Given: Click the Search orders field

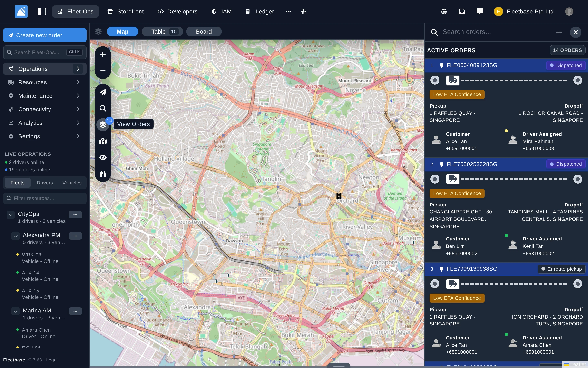Looking at the screenshot, I should [496, 32].
